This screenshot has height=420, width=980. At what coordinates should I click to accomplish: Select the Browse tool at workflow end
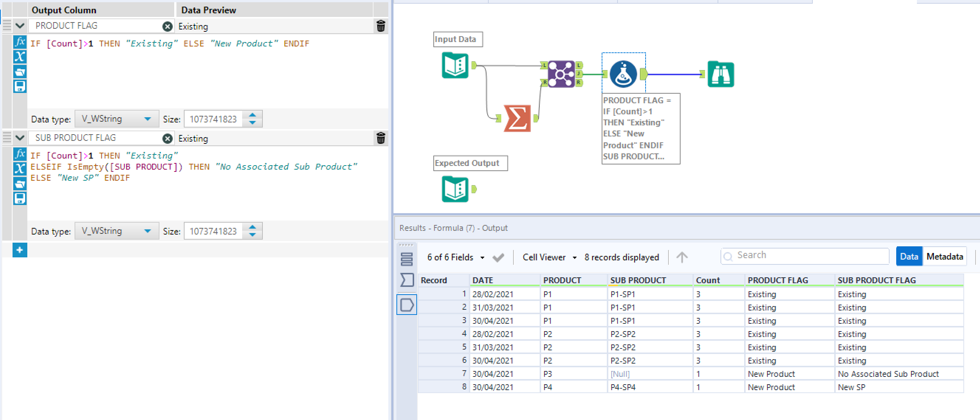(720, 74)
